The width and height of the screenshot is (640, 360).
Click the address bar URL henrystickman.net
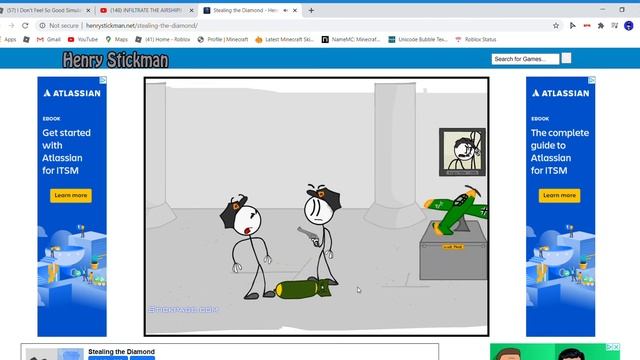click(x=142, y=26)
